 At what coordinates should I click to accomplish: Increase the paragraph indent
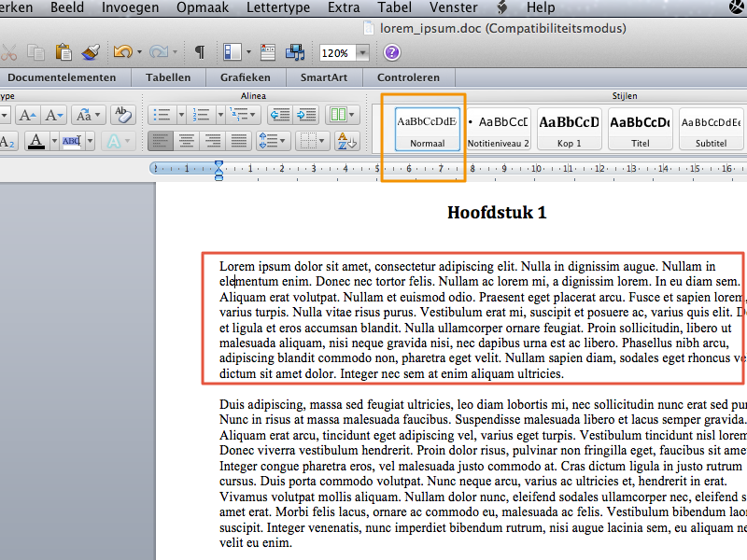pos(306,115)
